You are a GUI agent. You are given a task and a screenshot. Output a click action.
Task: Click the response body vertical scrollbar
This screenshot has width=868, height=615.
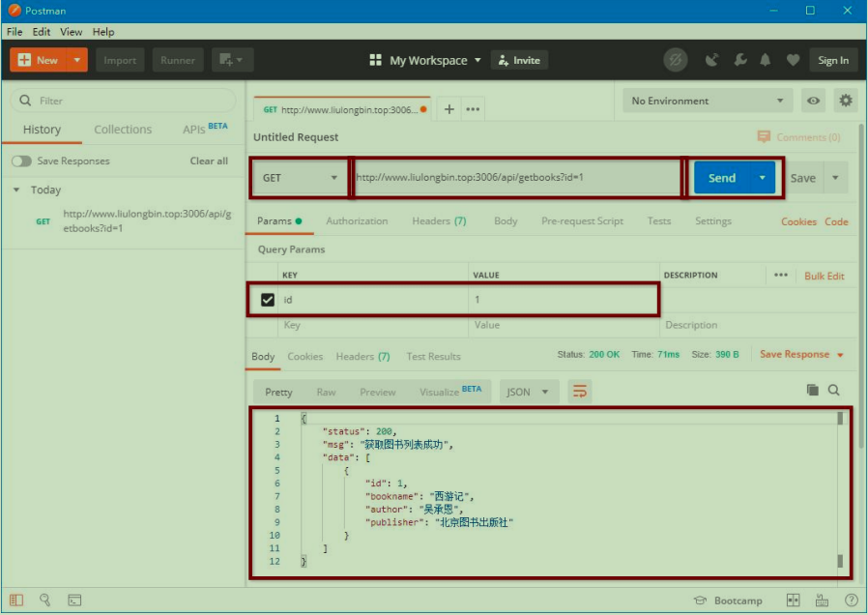pos(840,488)
